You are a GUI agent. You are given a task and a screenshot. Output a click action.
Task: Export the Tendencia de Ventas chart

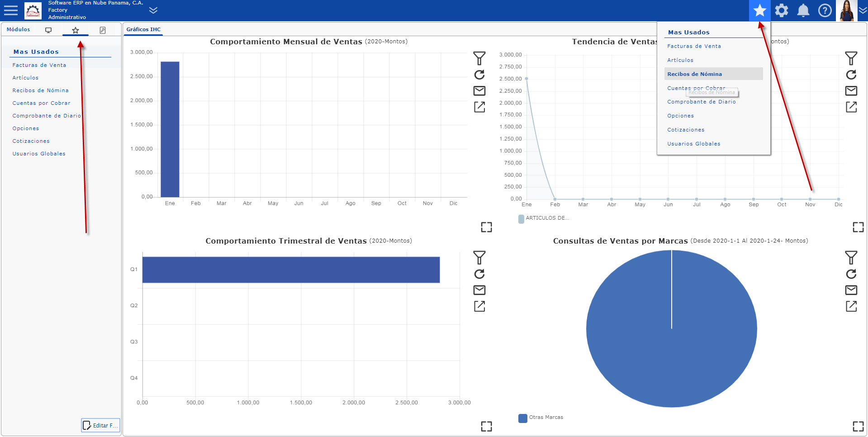point(851,107)
